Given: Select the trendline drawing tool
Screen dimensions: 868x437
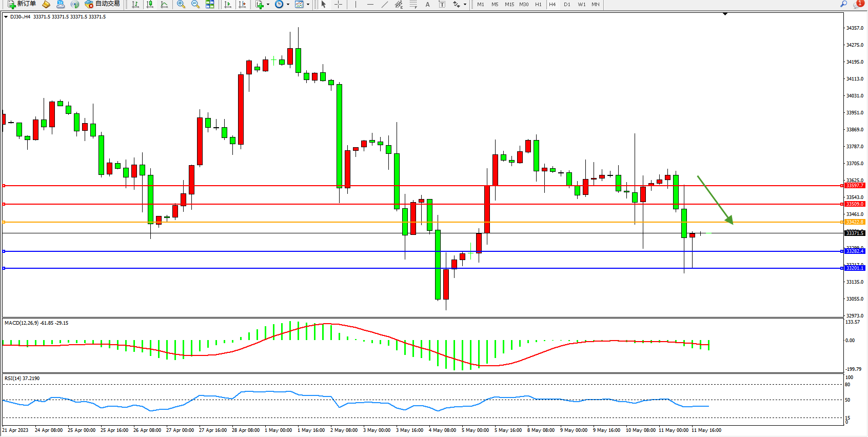Looking at the screenshot, I should (x=384, y=4).
